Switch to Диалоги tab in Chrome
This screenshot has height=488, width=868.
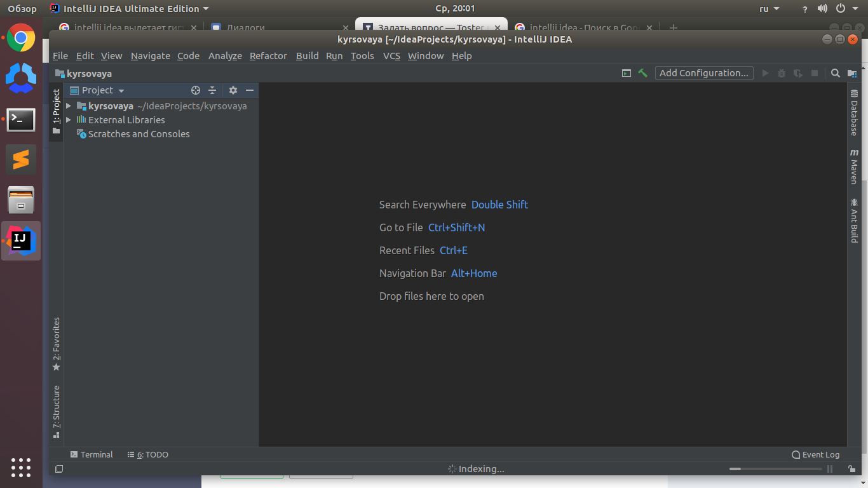(x=278, y=27)
